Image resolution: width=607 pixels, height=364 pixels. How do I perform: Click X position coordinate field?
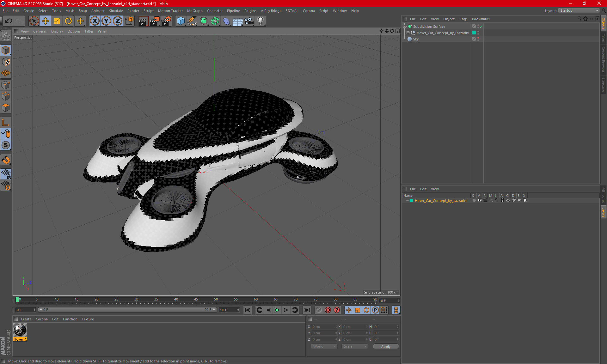point(324,327)
